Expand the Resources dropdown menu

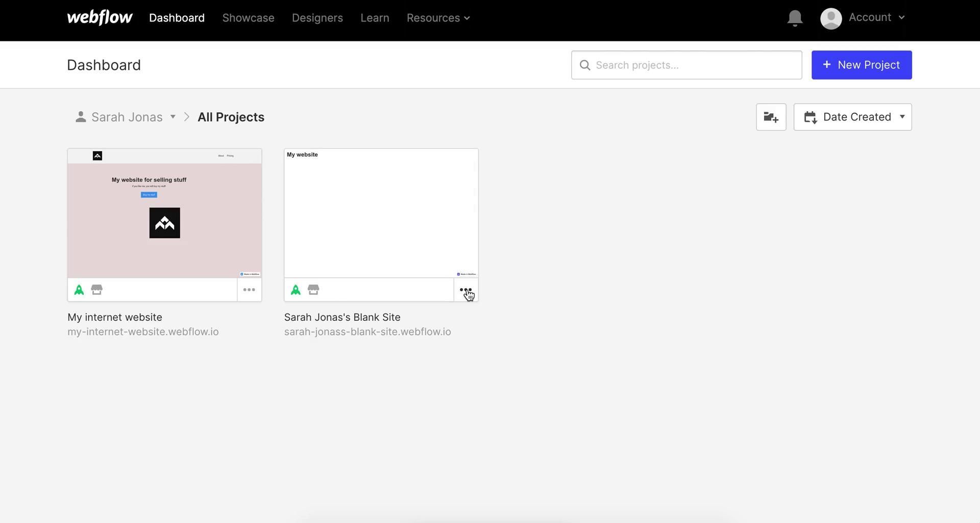coord(438,18)
